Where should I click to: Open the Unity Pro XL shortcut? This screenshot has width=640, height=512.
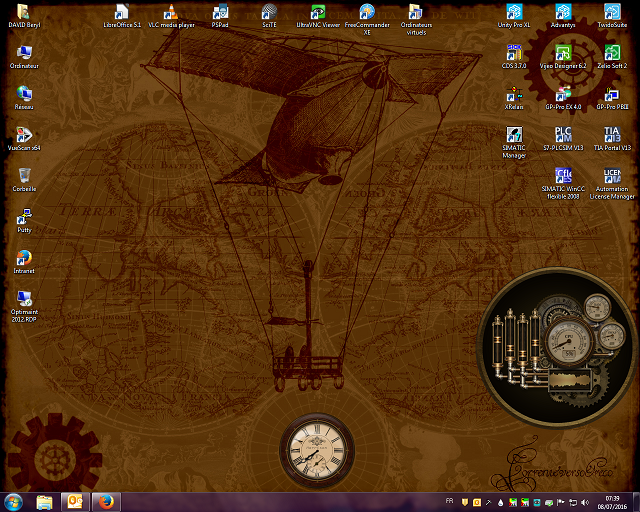[x=514, y=13]
